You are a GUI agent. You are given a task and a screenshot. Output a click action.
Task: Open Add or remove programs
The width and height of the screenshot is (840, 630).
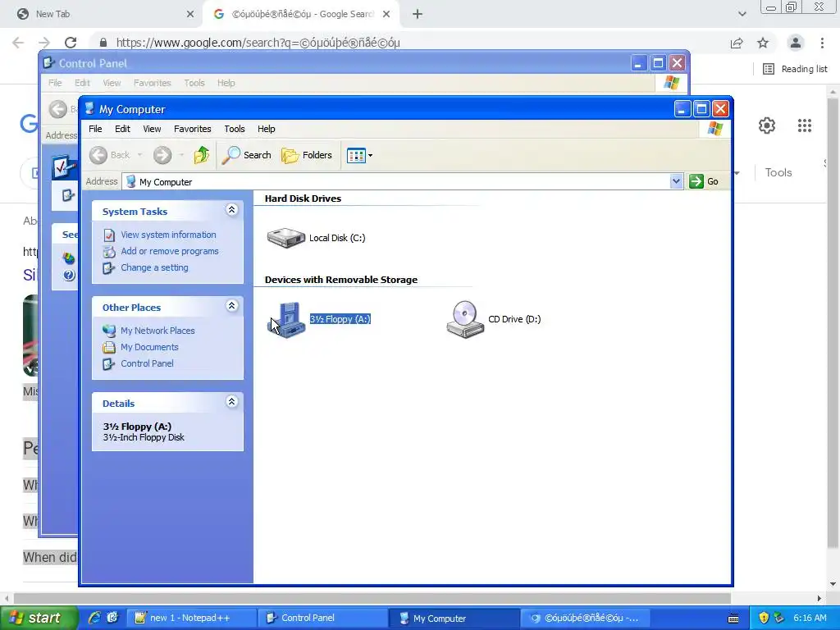pos(169,251)
